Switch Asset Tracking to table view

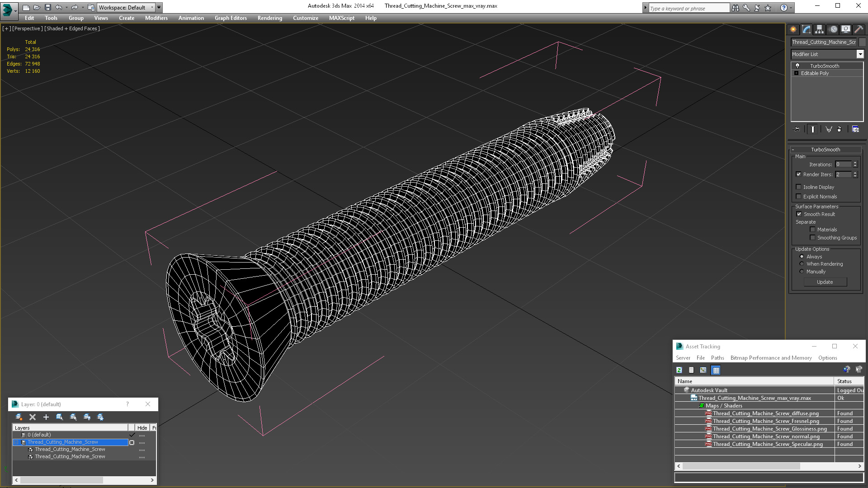pos(716,370)
